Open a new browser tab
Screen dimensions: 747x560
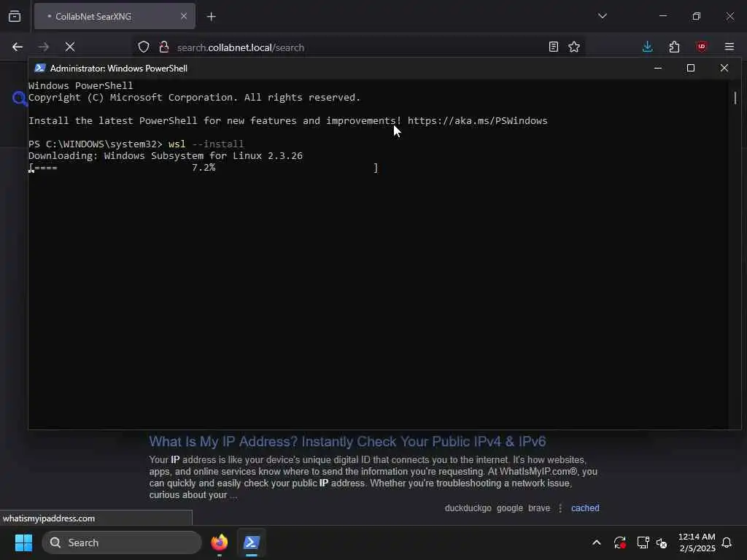point(211,17)
